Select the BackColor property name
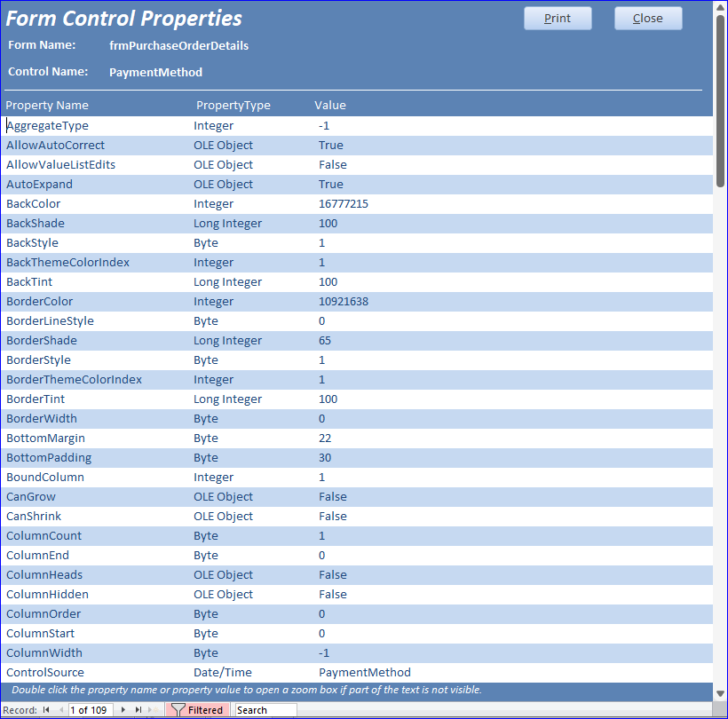The height and width of the screenshot is (719, 728). pos(34,204)
